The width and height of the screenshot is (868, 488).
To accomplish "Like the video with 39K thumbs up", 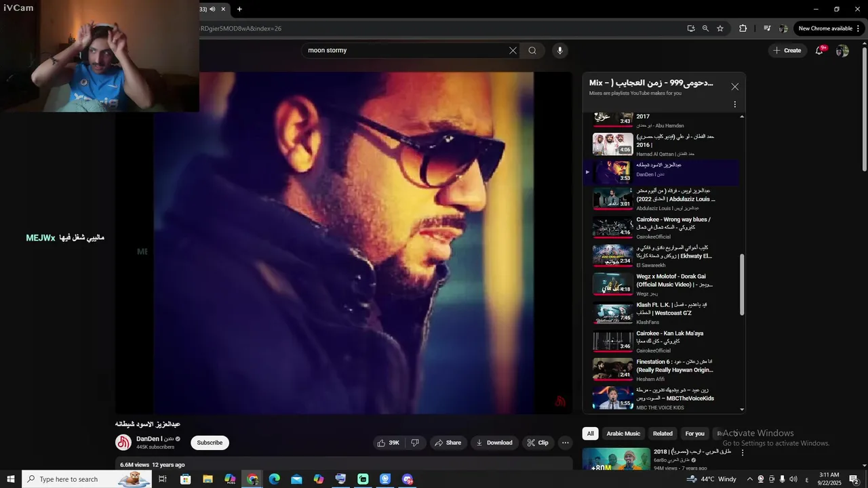I will (x=389, y=443).
